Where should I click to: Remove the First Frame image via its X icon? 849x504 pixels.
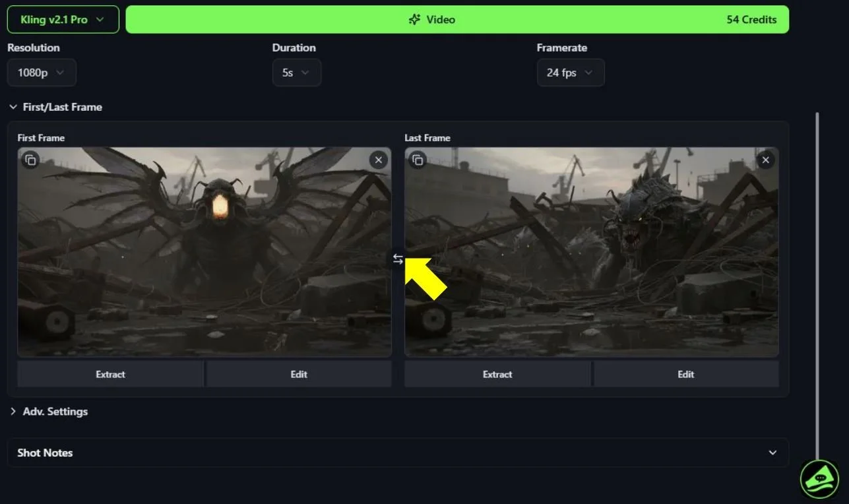(378, 160)
